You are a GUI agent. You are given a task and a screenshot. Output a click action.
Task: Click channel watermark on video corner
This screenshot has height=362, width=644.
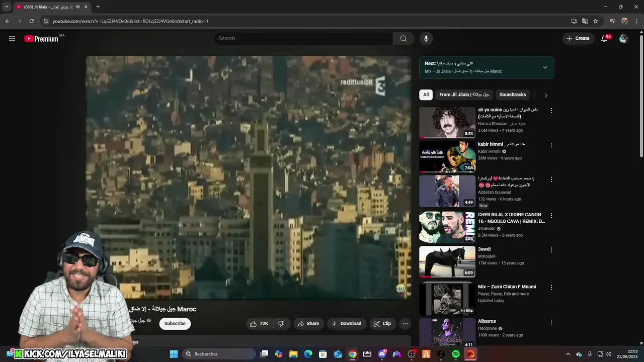[400, 289]
